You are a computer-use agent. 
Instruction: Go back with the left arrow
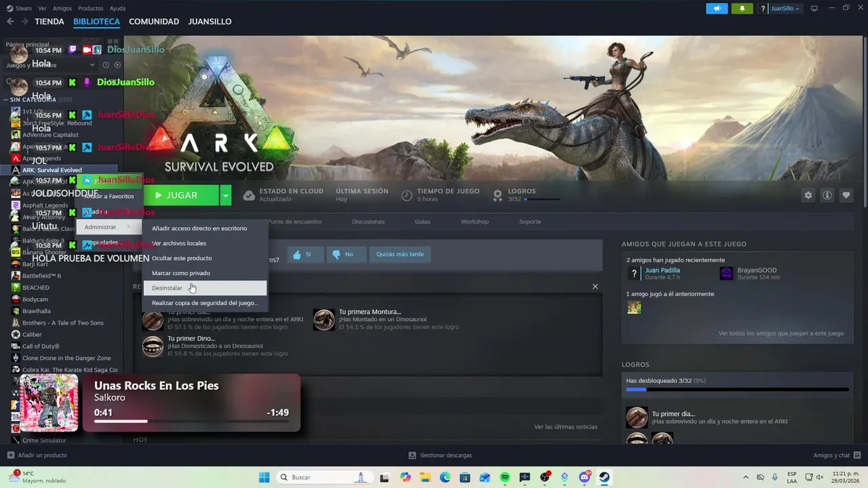10,22
